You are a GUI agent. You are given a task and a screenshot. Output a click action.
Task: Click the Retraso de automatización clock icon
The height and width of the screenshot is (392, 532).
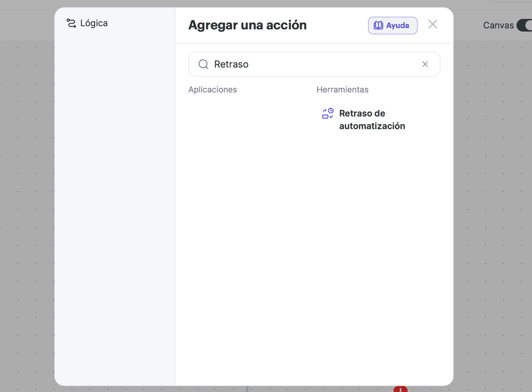click(328, 113)
